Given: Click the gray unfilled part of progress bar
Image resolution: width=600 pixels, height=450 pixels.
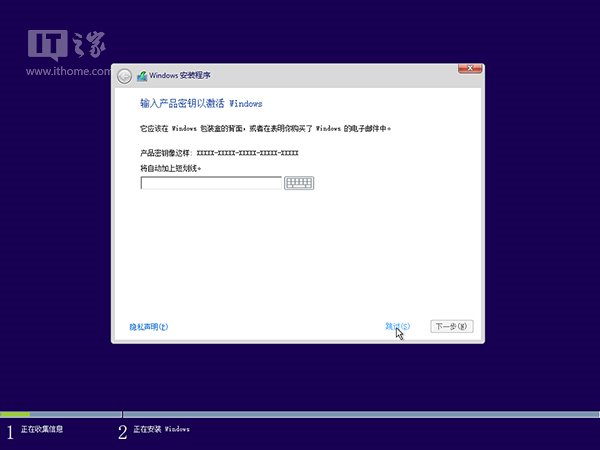Looking at the screenshot, I should (x=350, y=414).
